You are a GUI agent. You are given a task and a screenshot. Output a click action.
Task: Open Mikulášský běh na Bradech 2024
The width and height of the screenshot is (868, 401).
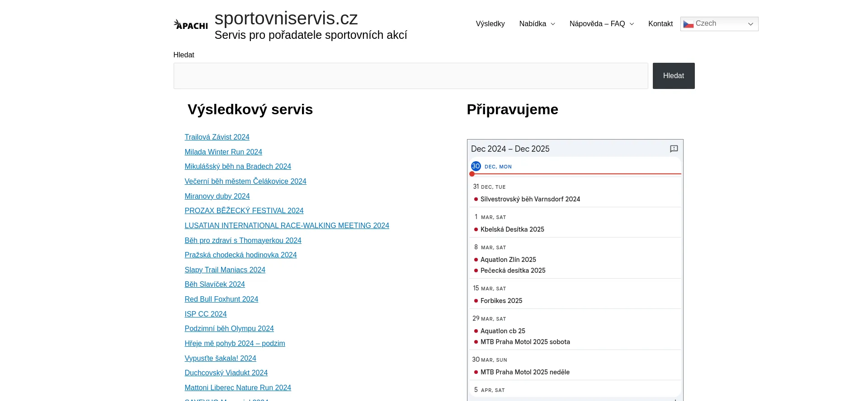238,166
